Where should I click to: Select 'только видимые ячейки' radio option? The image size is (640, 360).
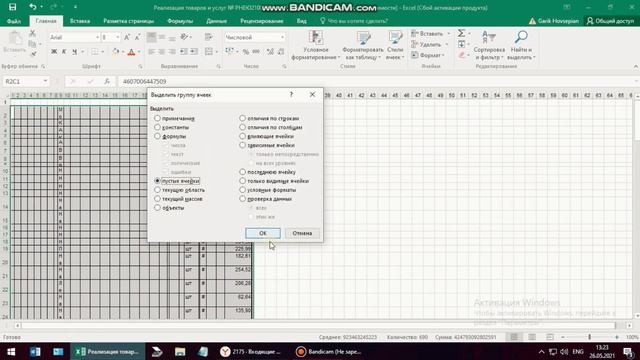[x=242, y=180]
